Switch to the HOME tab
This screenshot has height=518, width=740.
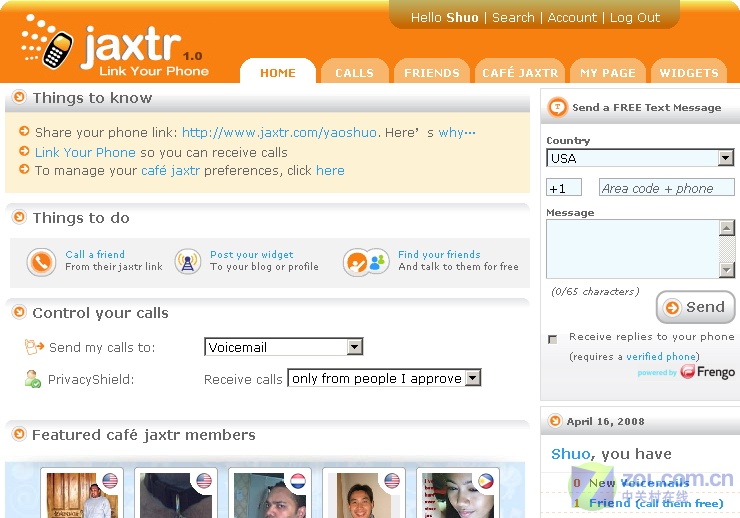click(x=278, y=73)
